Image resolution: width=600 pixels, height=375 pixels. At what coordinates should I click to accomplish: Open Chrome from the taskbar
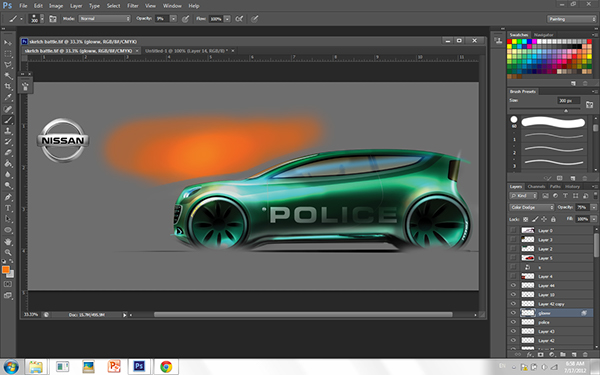tap(166, 367)
